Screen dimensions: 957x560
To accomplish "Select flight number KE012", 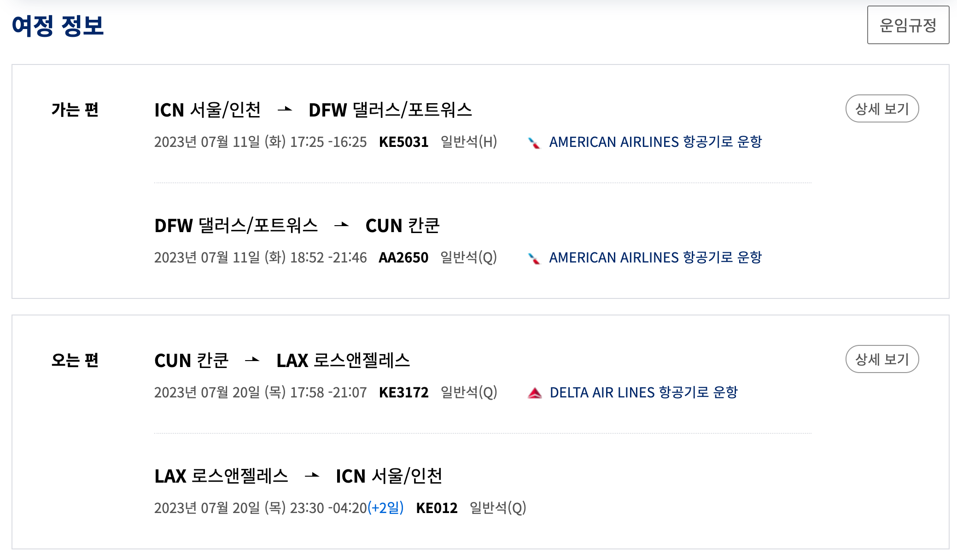I will click(437, 508).
